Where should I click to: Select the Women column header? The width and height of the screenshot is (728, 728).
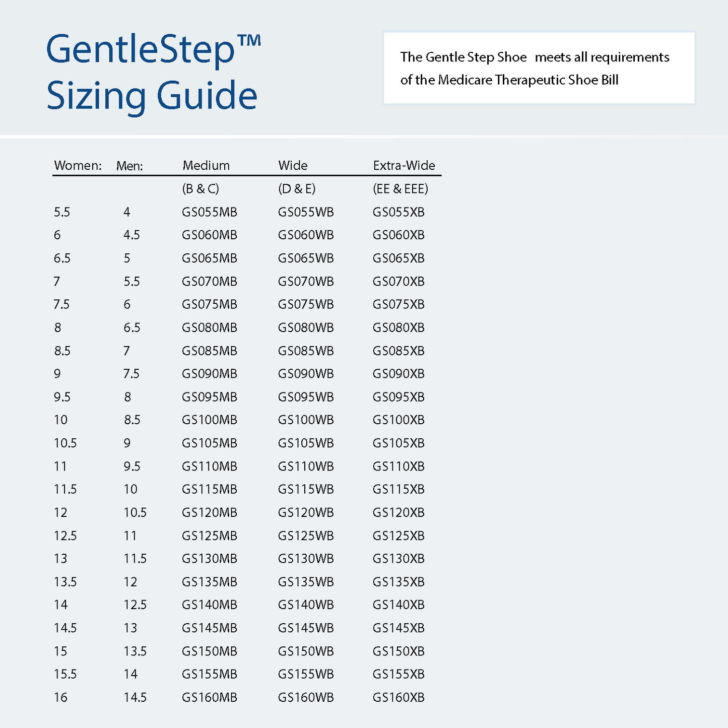click(x=78, y=166)
